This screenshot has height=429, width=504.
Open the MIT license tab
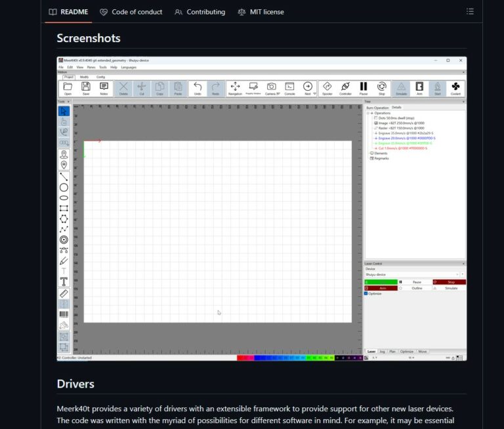click(261, 12)
